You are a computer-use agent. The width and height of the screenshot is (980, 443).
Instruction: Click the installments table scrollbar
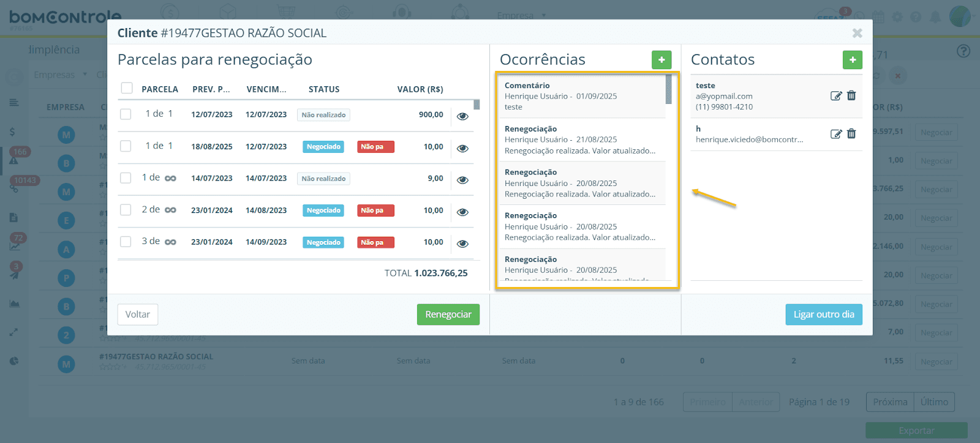coord(477,105)
